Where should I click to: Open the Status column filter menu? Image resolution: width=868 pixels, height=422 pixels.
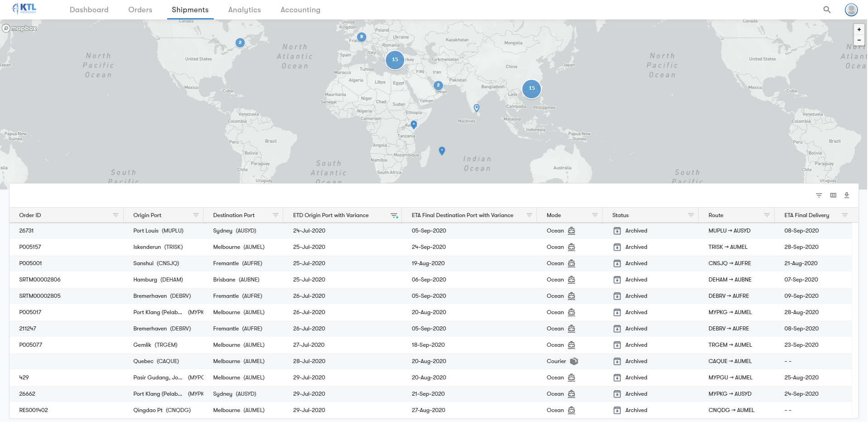point(690,215)
